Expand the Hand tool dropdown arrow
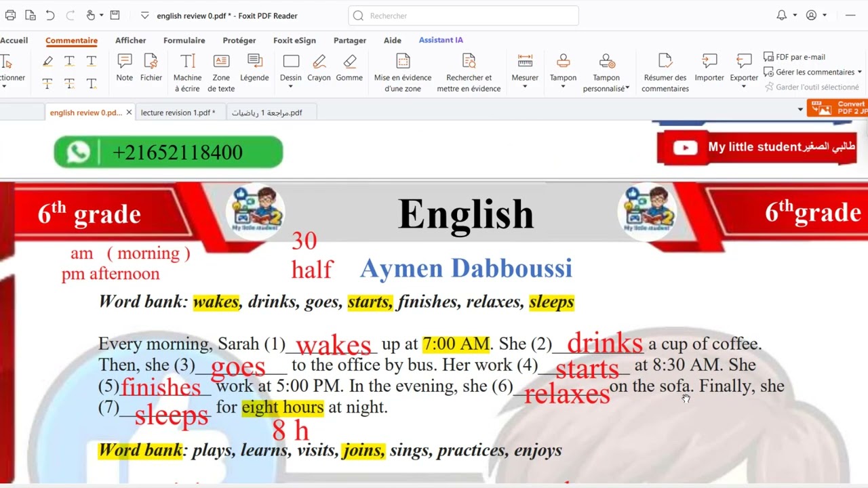 [102, 15]
